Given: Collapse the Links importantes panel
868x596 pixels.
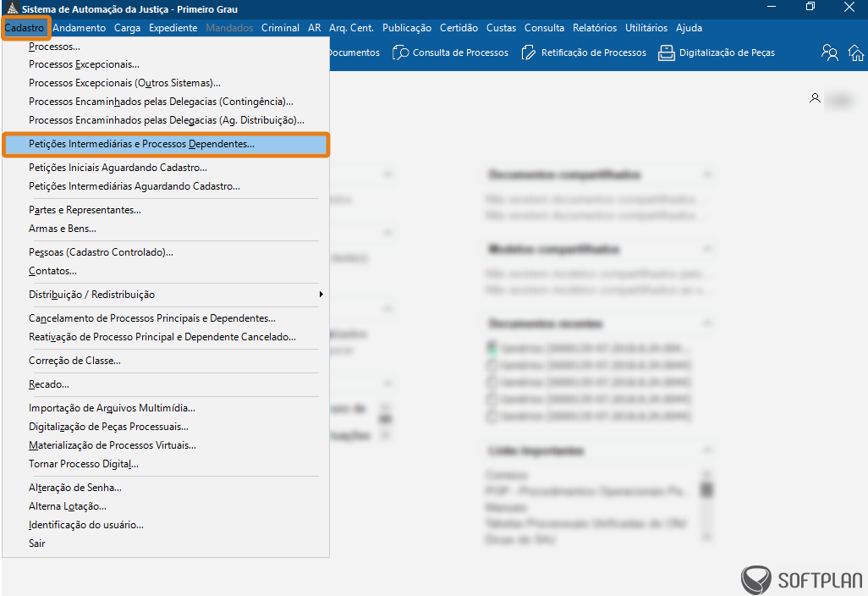Looking at the screenshot, I should click(707, 450).
